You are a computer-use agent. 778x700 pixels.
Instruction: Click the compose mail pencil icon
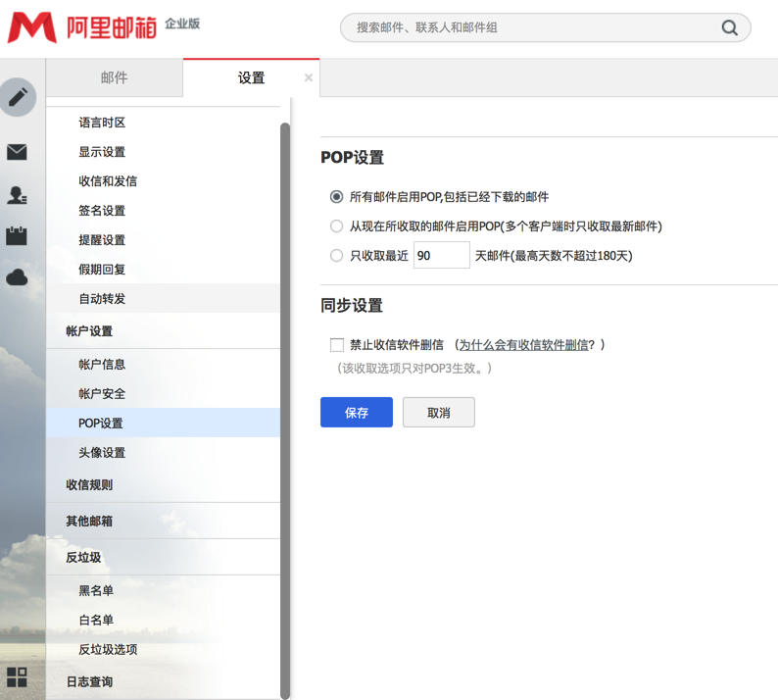[x=18, y=97]
